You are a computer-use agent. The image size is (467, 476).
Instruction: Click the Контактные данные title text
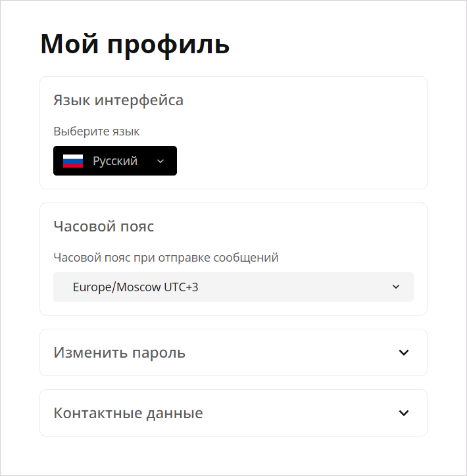coord(128,413)
